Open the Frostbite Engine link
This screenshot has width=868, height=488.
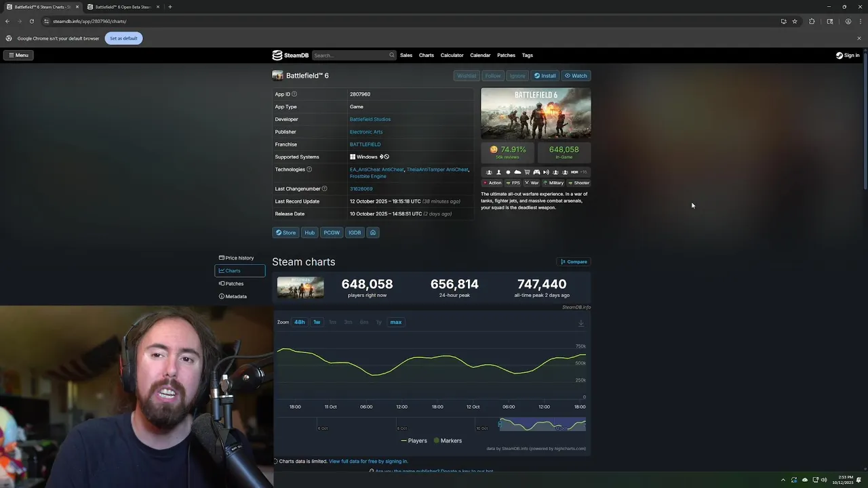[368, 176]
